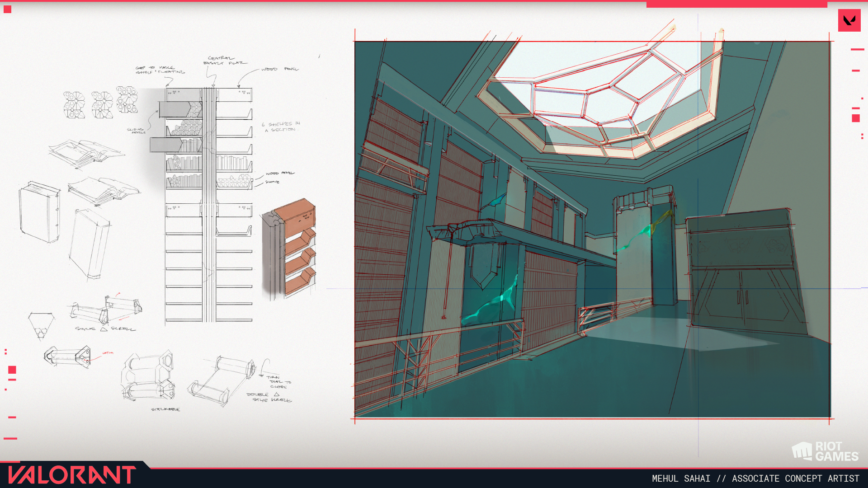This screenshot has width=868, height=488.
Task: Select the "MEHUL SAHAI // ASSOCIATE CONCEPT ARTIST" credit text
Action: (x=755, y=479)
